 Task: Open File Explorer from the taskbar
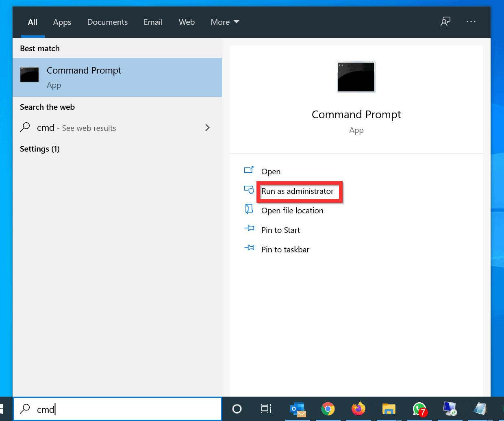(389, 409)
